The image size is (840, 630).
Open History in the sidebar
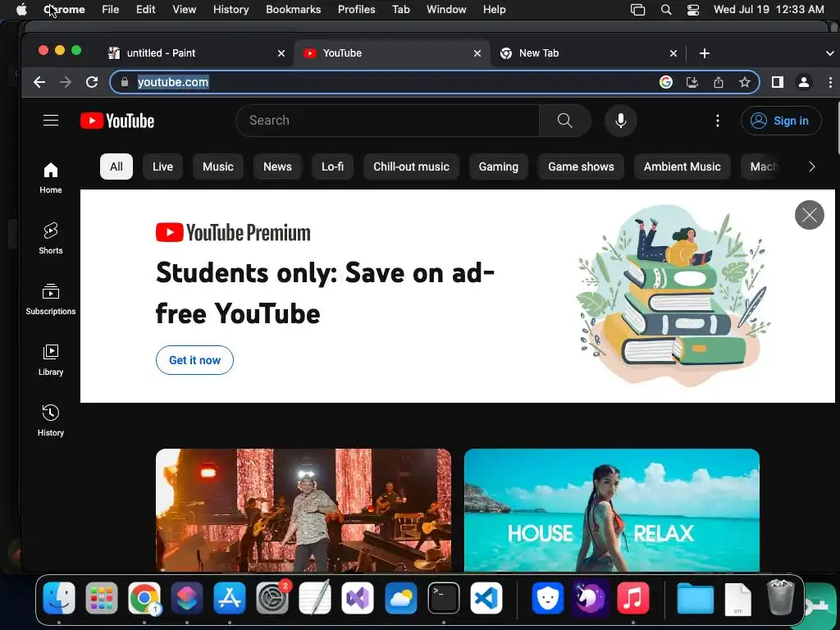51,421
